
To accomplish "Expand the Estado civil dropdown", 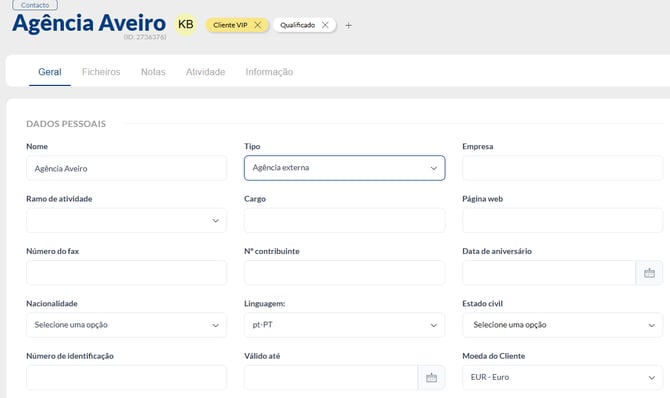I will (562, 325).
